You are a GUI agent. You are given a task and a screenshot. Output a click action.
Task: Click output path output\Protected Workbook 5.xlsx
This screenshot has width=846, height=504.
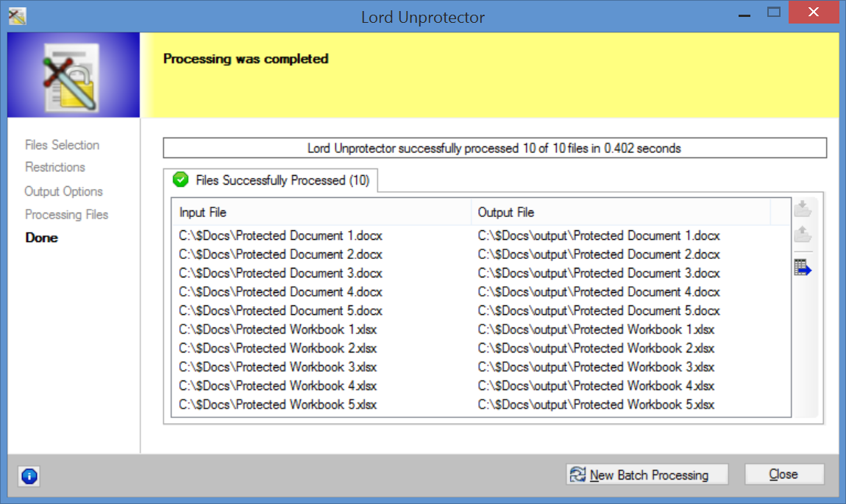596,405
